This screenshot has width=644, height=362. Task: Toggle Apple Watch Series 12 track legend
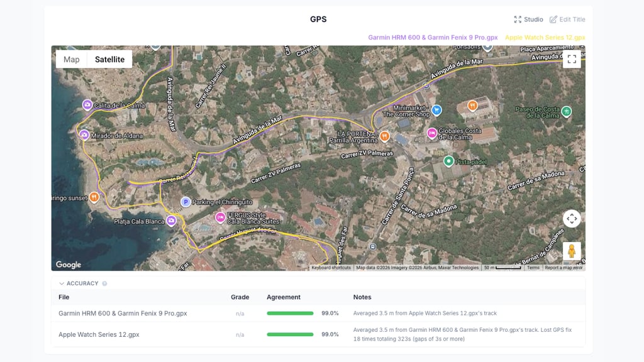point(545,37)
